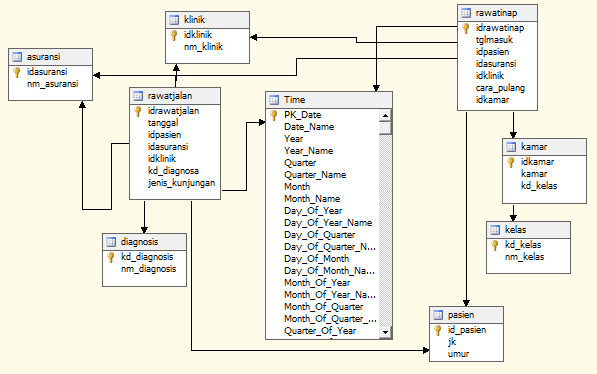Select idpasien column in rawatjalan

pos(164,135)
